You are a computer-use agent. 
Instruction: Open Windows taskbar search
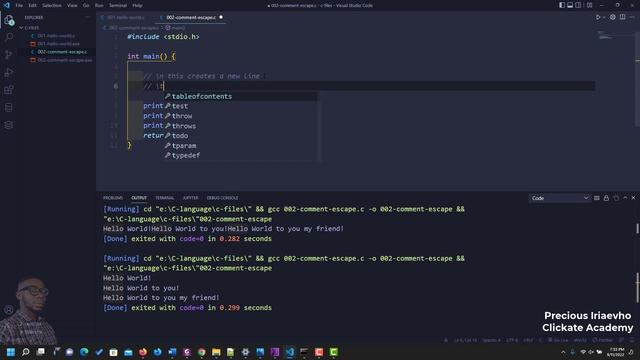point(25,352)
